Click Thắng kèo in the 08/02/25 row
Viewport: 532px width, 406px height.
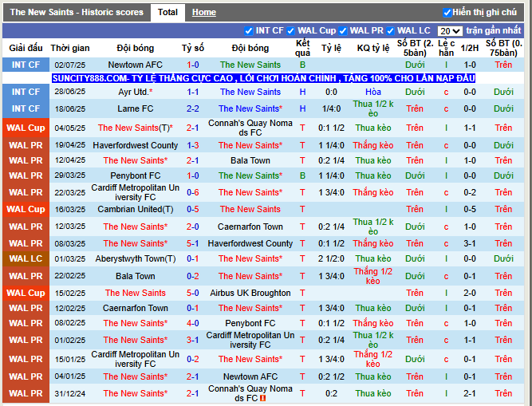372,323
